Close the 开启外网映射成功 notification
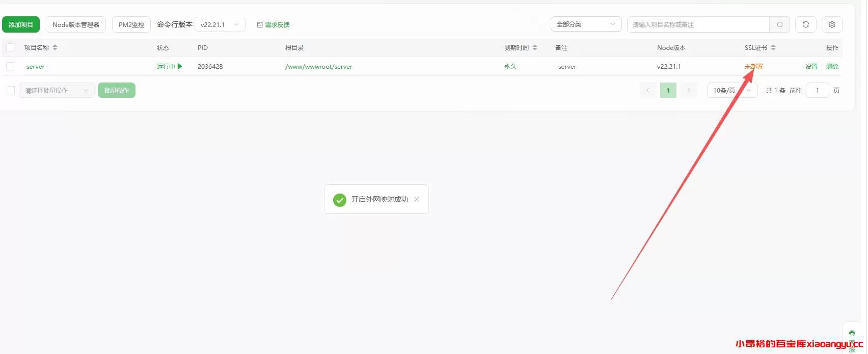 click(x=417, y=199)
